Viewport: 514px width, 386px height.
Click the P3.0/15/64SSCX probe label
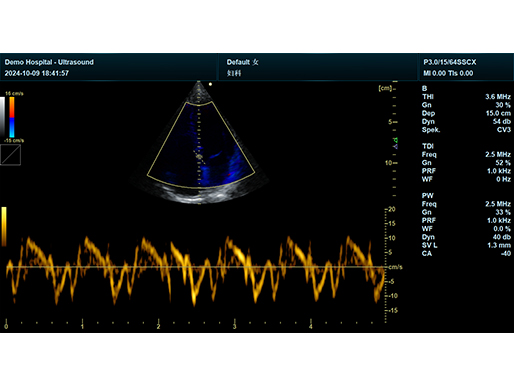(x=450, y=62)
